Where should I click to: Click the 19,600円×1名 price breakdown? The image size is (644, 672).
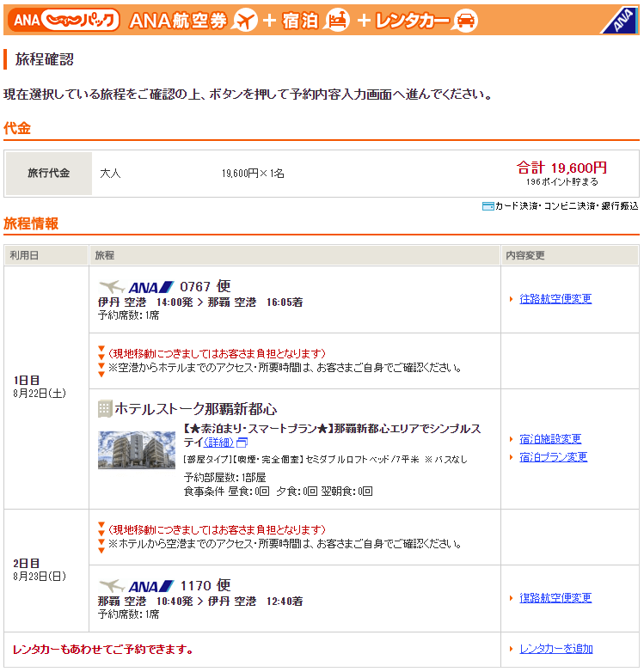[253, 174]
